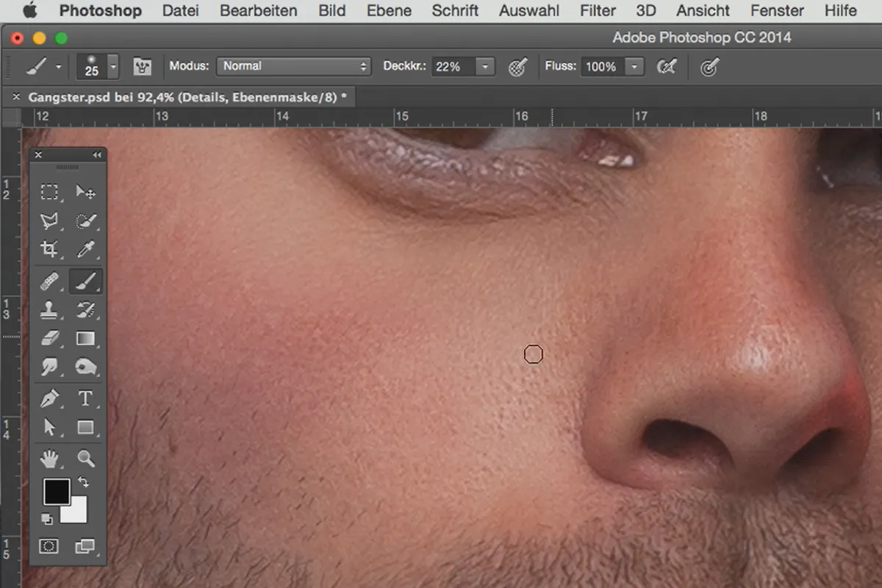
Task: Open the Ansicht menu
Action: pos(703,10)
